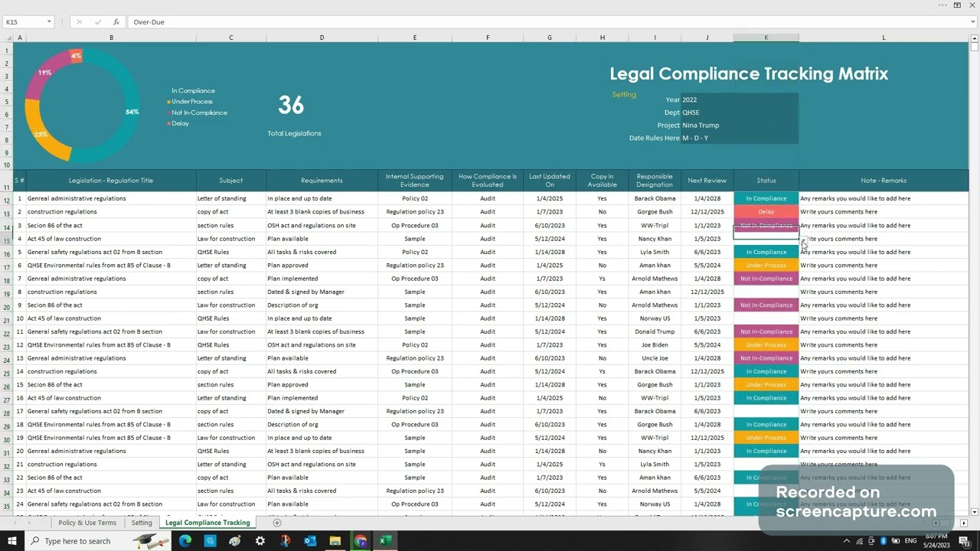The width and height of the screenshot is (980, 551).
Task: Click the Legislation - Regulation Title header
Action: (x=111, y=181)
